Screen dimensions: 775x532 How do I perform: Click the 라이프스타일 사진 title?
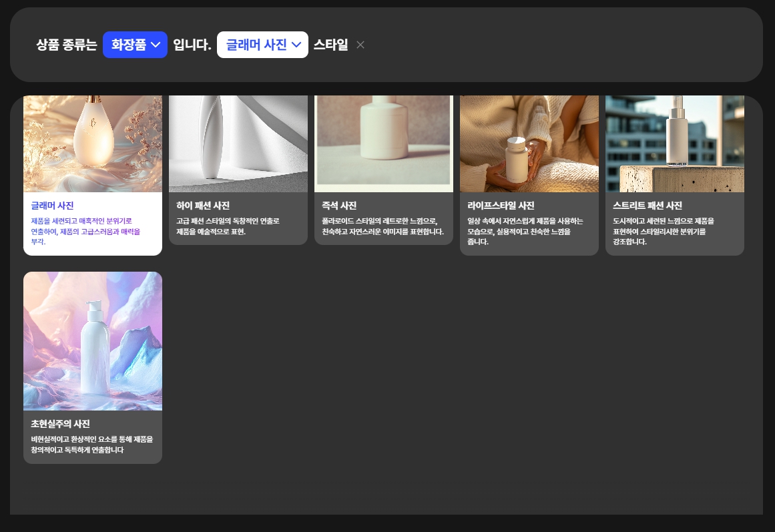pyautogui.click(x=501, y=206)
